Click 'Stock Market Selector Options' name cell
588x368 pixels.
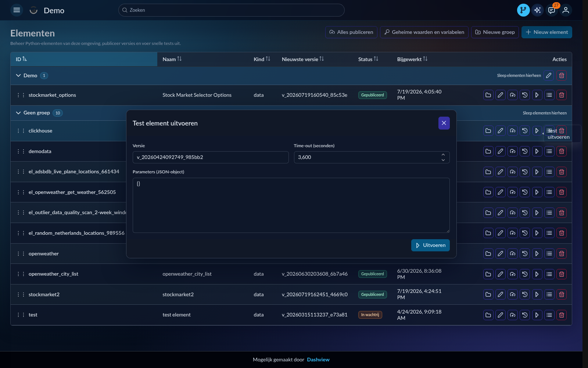197,95
